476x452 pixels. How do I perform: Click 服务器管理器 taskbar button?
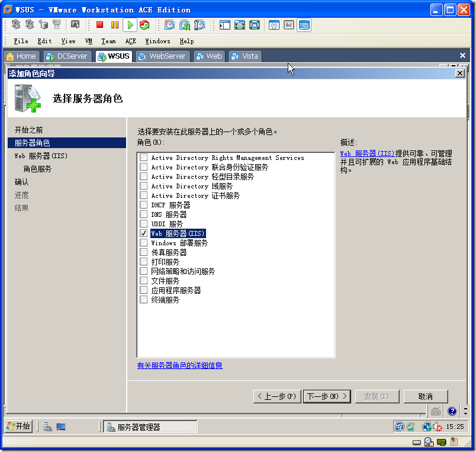pos(150,427)
